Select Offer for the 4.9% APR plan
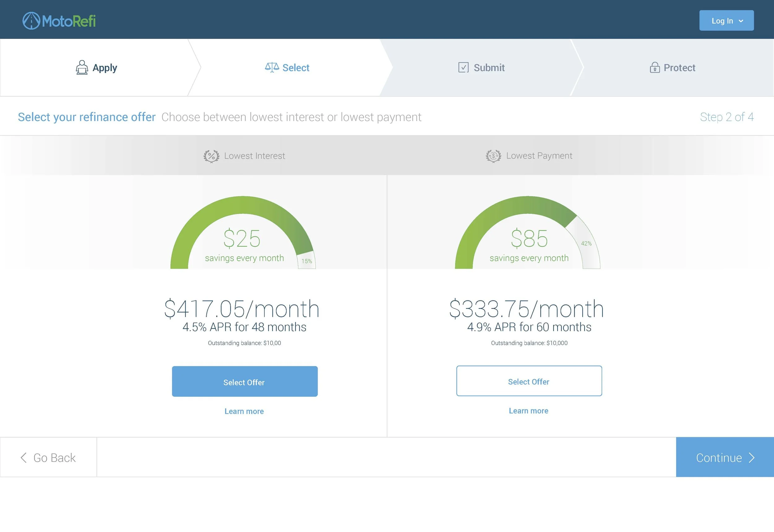The width and height of the screenshot is (774, 532). click(x=529, y=381)
